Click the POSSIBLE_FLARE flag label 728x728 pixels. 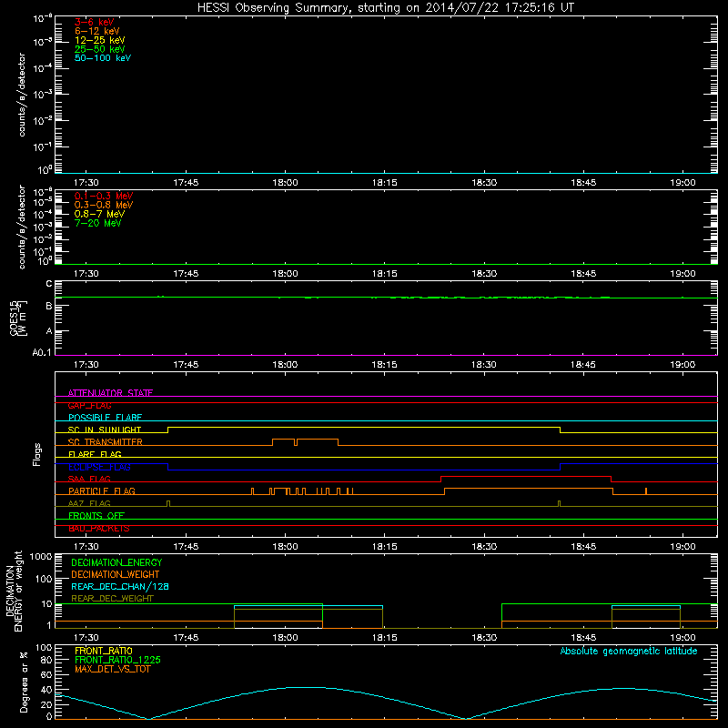105,418
